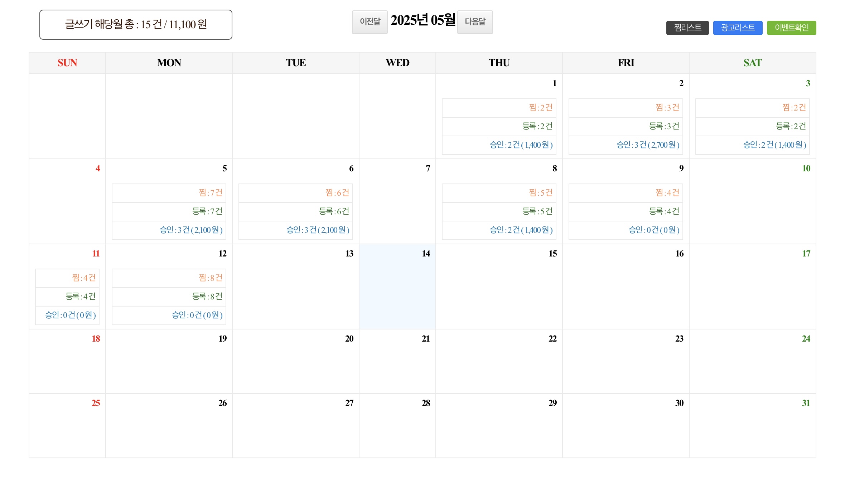Viewport: 845px width, 504px height.
Task: Open 승인:3건(2,700원) on May 2
Action: 647,145
